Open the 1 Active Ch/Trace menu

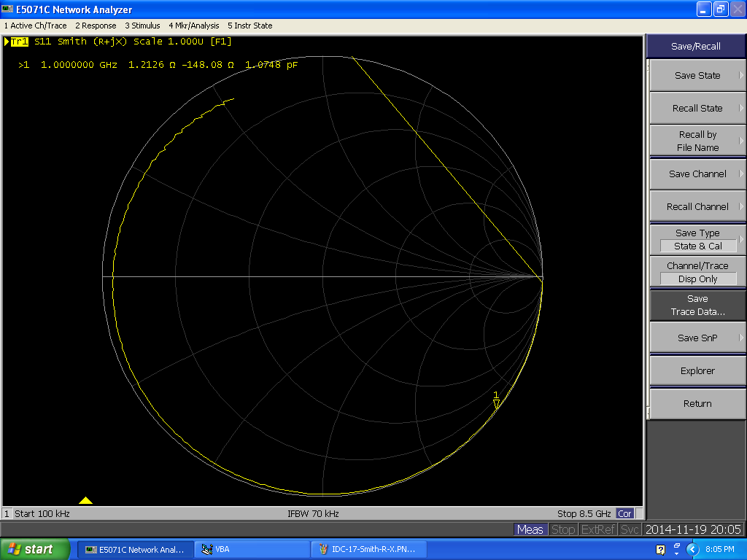click(35, 26)
